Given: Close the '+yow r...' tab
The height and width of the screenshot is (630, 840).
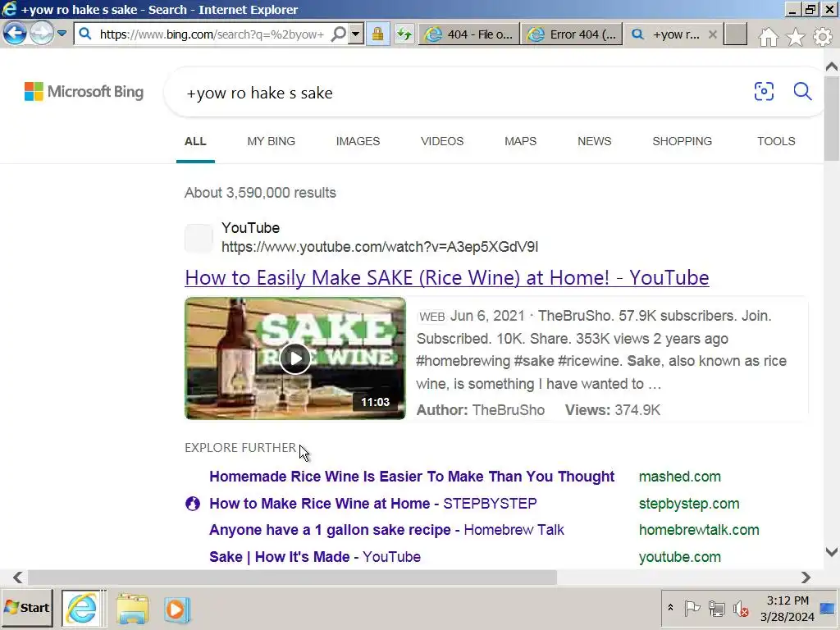Looking at the screenshot, I should (713, 34).
